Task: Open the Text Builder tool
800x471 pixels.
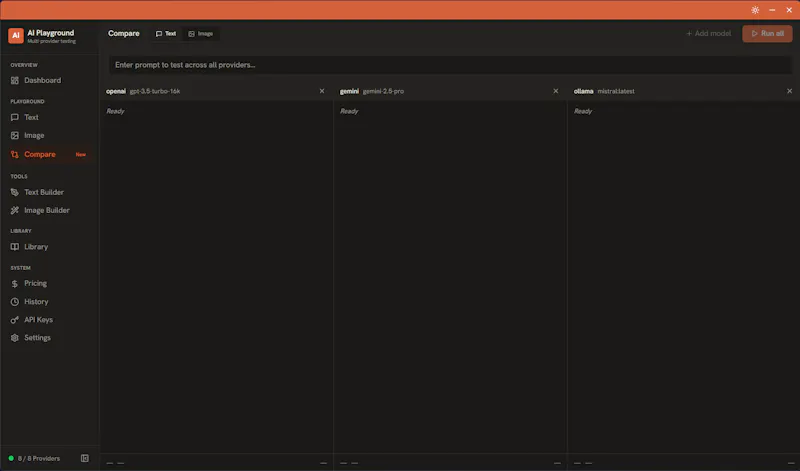Action: [x=49, y=192]
